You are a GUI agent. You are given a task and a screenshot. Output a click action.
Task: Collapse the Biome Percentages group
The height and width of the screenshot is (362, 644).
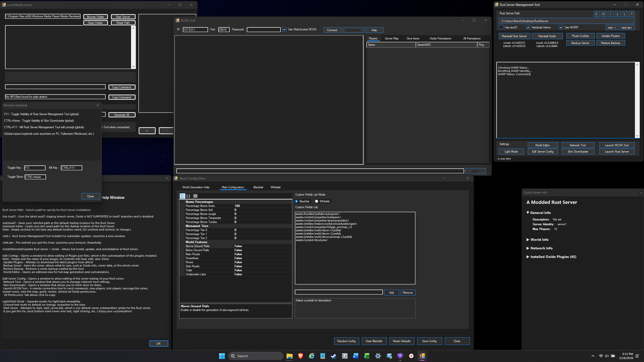tap(182, 202)
